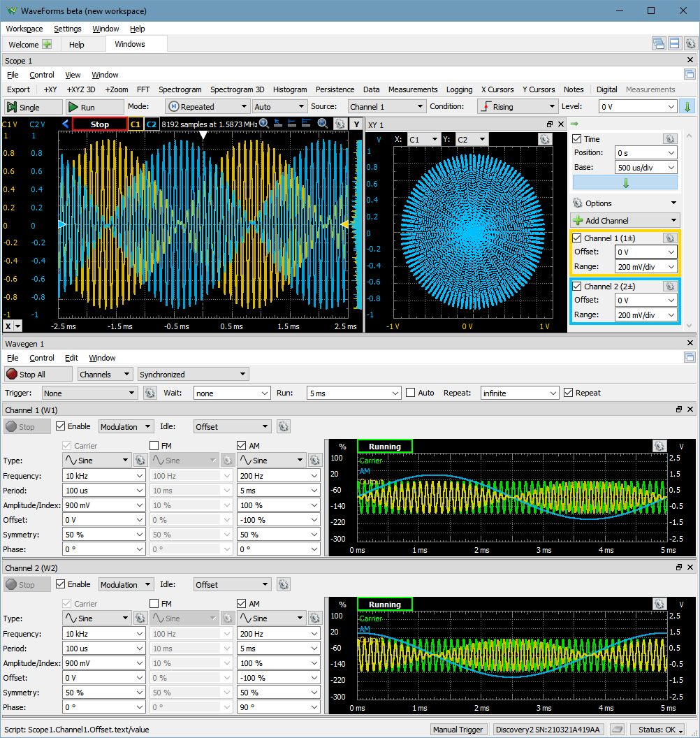Open the Settings menu
Screen dimensions: 700x738
pyautogui.click(x=67, y=29)
